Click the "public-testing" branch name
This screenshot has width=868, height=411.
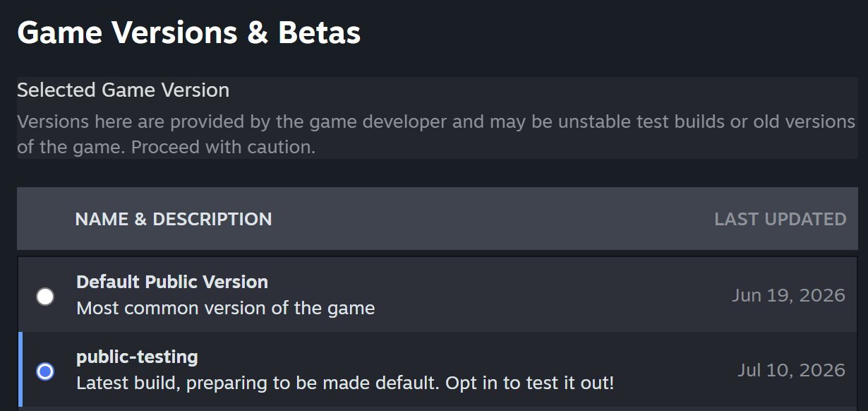tap(137, 357)
